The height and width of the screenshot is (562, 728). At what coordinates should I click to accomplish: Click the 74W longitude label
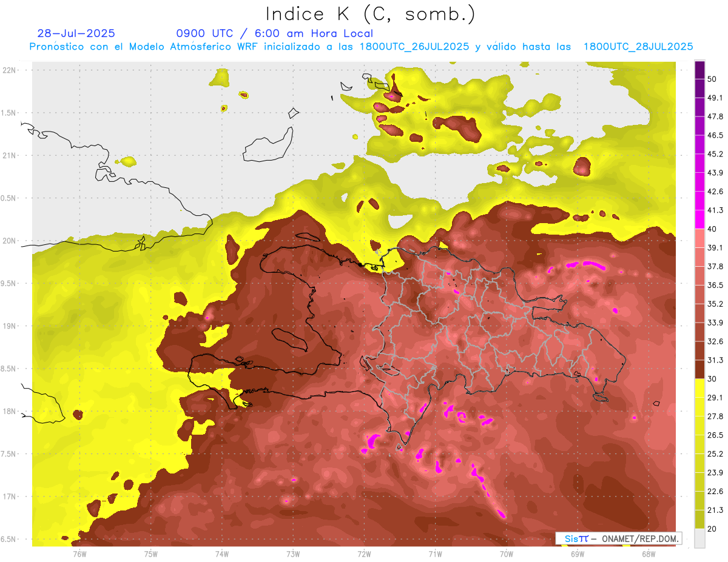[221, 553]
